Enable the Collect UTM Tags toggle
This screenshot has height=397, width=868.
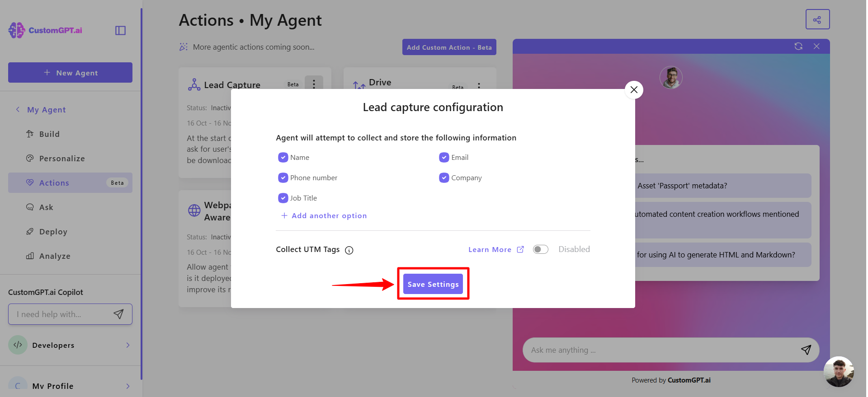(541, 249)
